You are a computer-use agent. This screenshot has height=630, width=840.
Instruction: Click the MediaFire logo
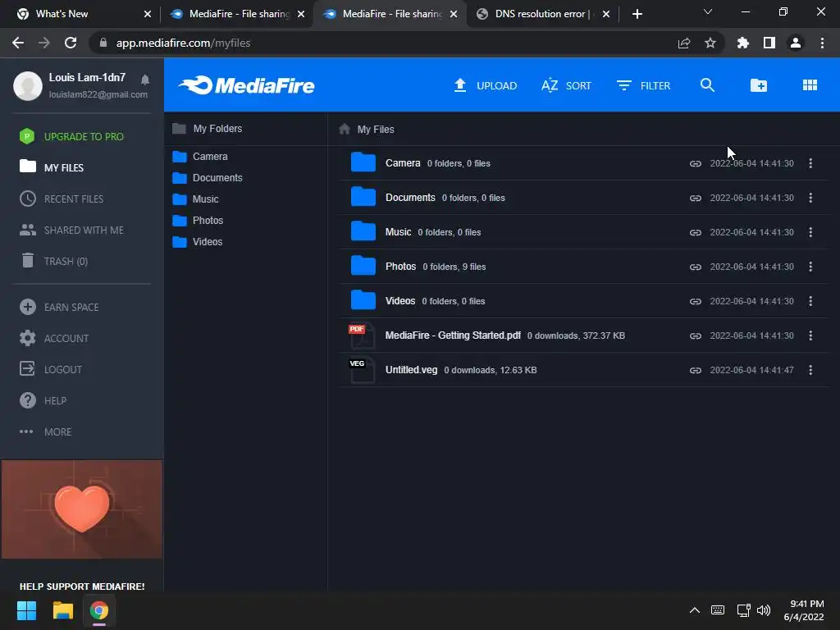246,85
